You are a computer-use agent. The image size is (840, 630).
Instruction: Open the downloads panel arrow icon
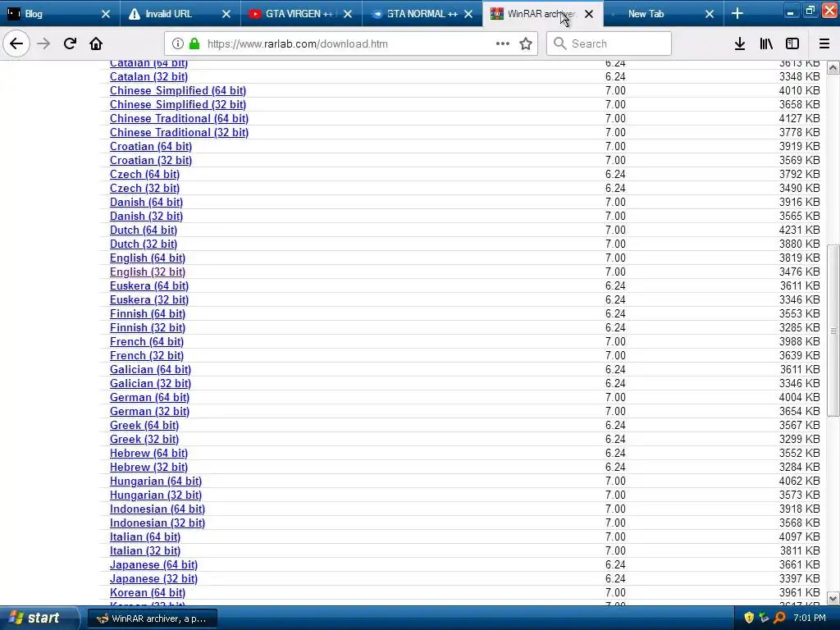coord(740,43)
